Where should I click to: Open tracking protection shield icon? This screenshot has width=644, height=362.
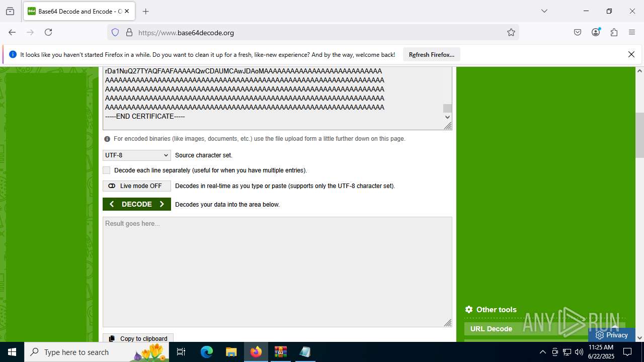(115, 33)
